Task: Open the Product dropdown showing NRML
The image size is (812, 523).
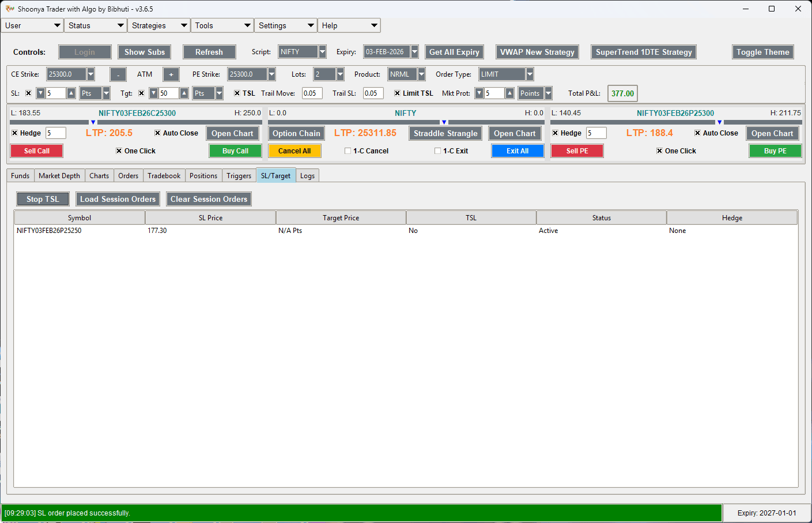Action: [421, 74]
